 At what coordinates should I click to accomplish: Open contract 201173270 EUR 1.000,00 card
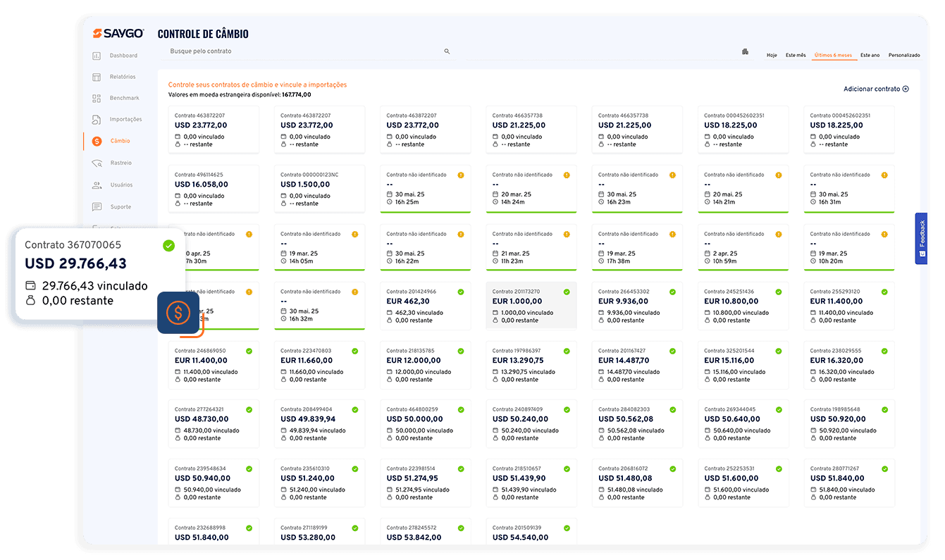[531, 305]
